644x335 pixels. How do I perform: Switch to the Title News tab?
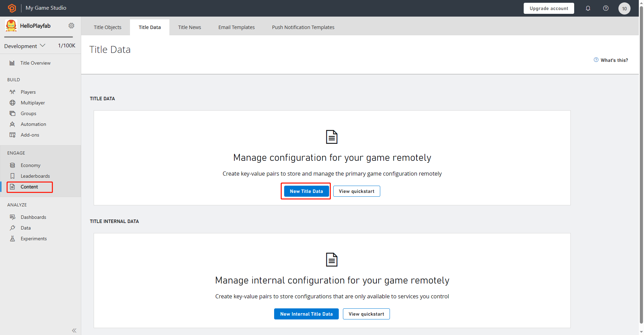189,27
